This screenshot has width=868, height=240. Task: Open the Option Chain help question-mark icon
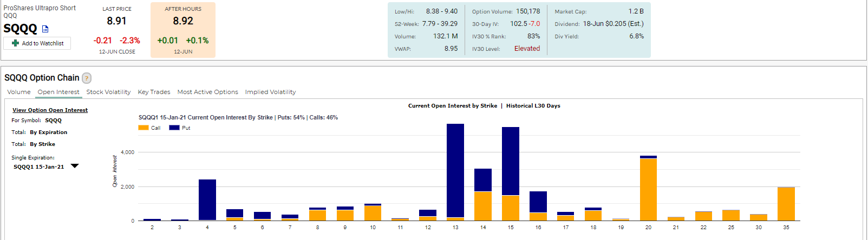click(x=87, y=78)
